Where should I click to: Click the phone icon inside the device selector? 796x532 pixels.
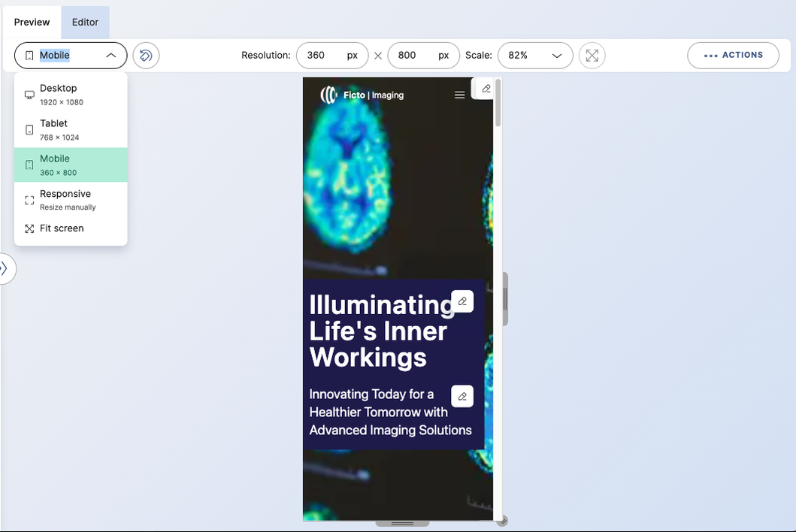28,55
